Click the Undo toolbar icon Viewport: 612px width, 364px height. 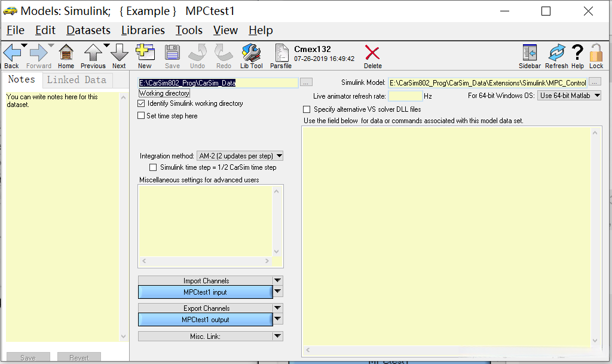197,53
